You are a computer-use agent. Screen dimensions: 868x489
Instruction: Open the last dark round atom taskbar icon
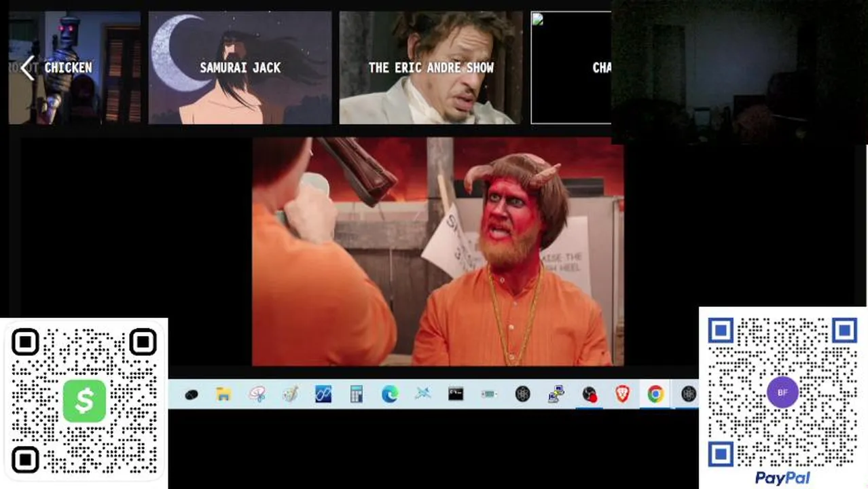[689, 394]
